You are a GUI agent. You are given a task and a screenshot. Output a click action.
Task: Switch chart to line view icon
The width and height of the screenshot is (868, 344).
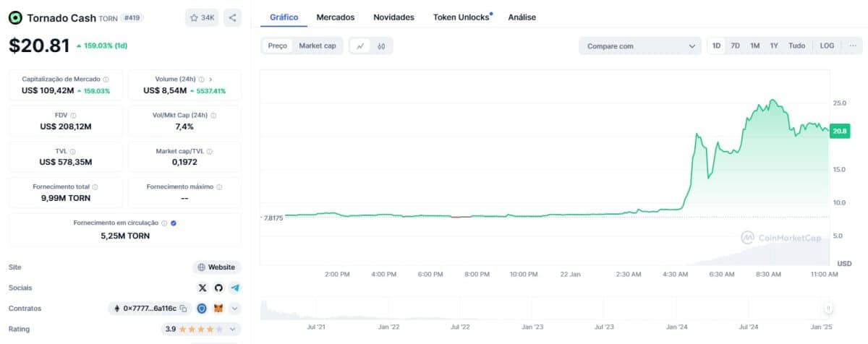360,46
